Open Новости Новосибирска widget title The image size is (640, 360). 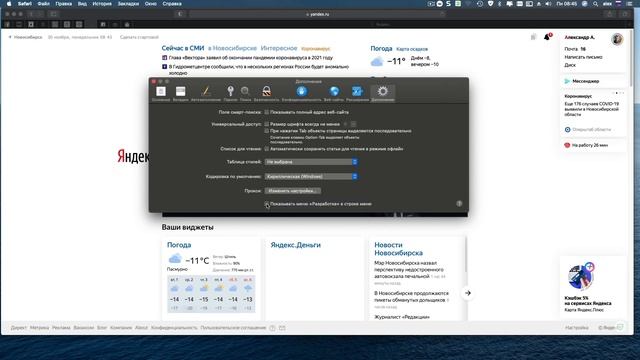tap(398, 249)
